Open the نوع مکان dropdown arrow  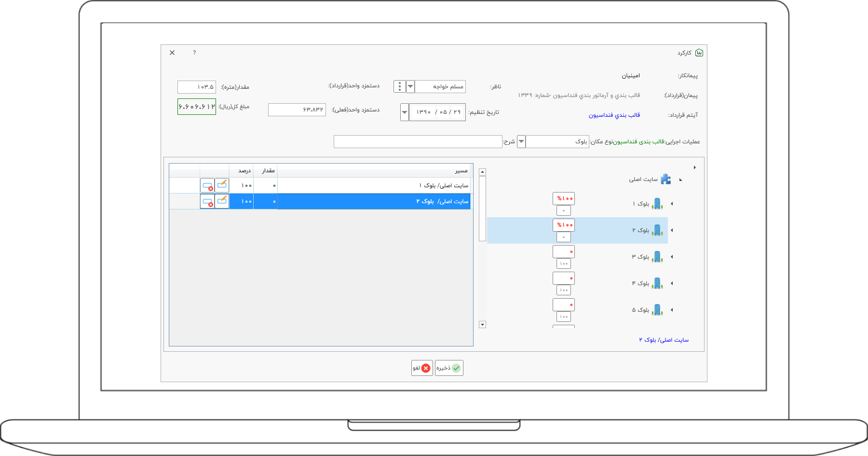[521, 141]
